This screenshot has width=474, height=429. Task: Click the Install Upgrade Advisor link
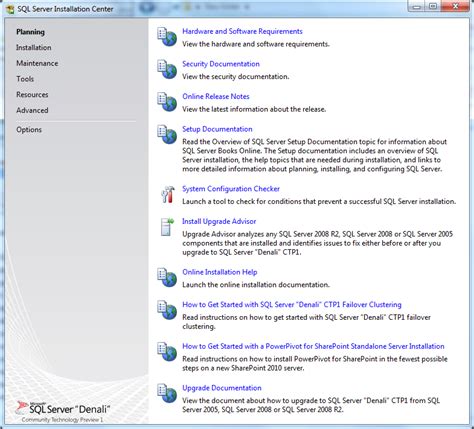219,221
